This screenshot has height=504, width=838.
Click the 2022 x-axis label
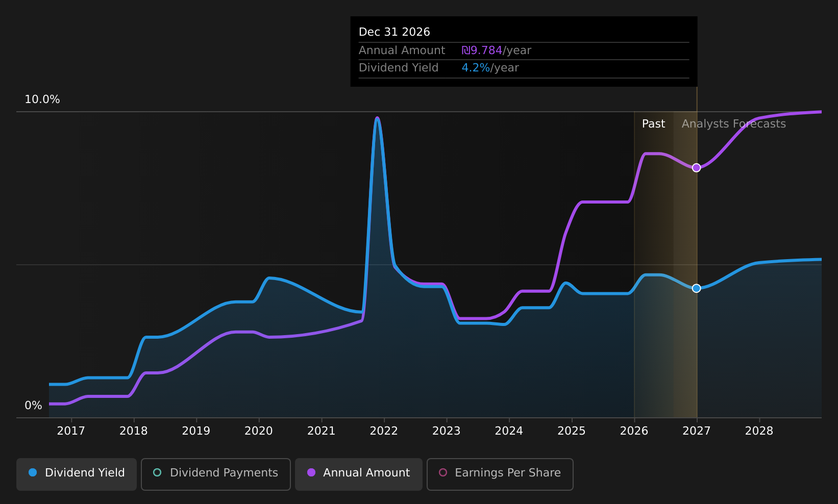[x=384, y=431]
